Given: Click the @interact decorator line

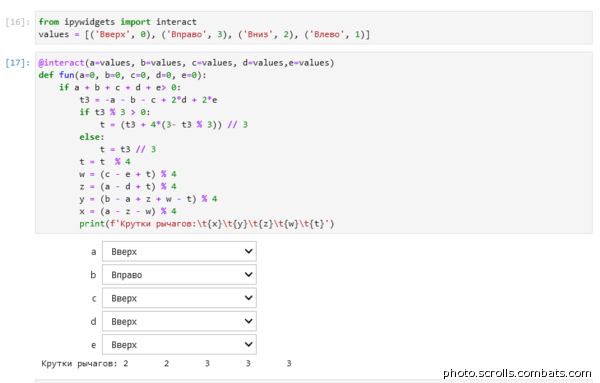Looking at the screenshot, I should [x=186, y=63].
